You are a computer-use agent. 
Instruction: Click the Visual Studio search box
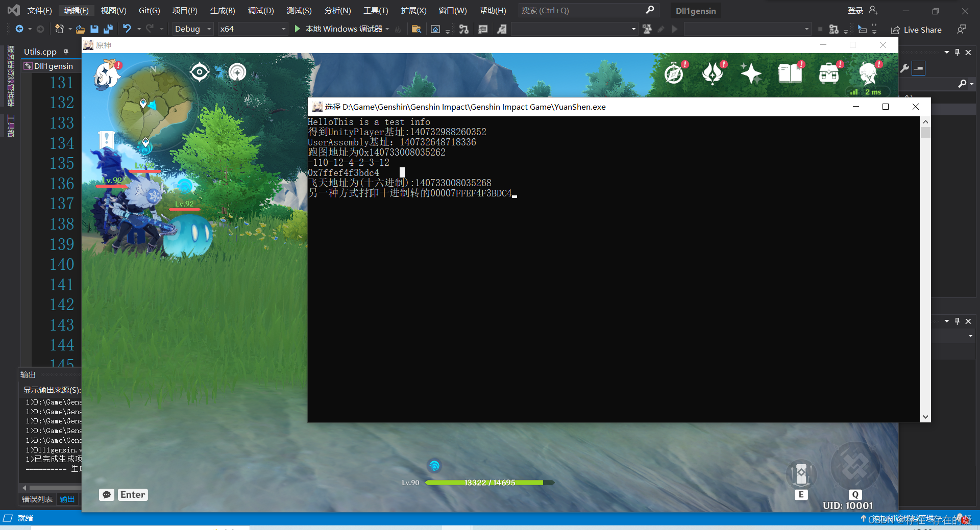point(582,10)
